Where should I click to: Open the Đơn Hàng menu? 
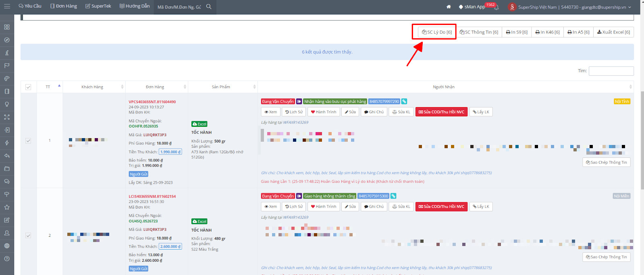point(64,6)
